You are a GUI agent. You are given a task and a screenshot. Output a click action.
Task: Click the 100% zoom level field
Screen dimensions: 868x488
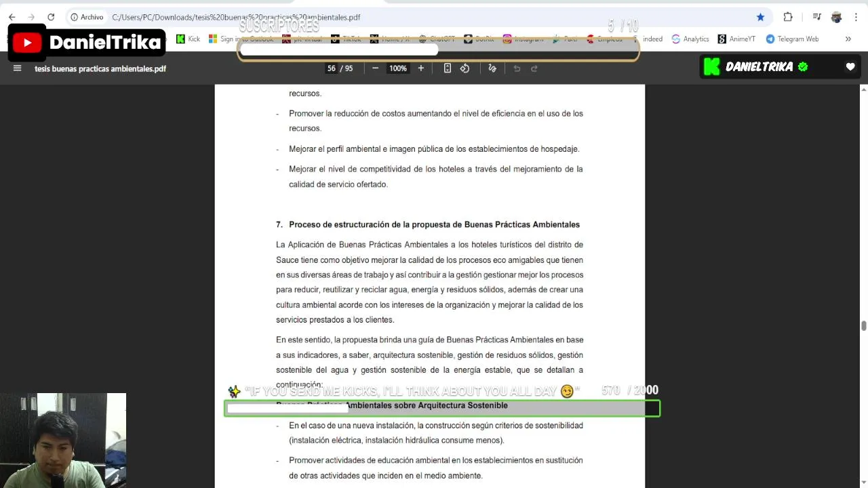(398, 68)
